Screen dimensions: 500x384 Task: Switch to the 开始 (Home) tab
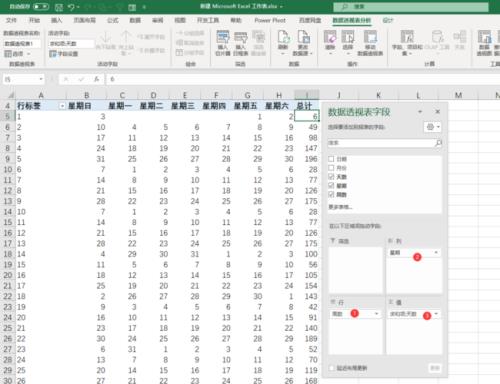34,20
